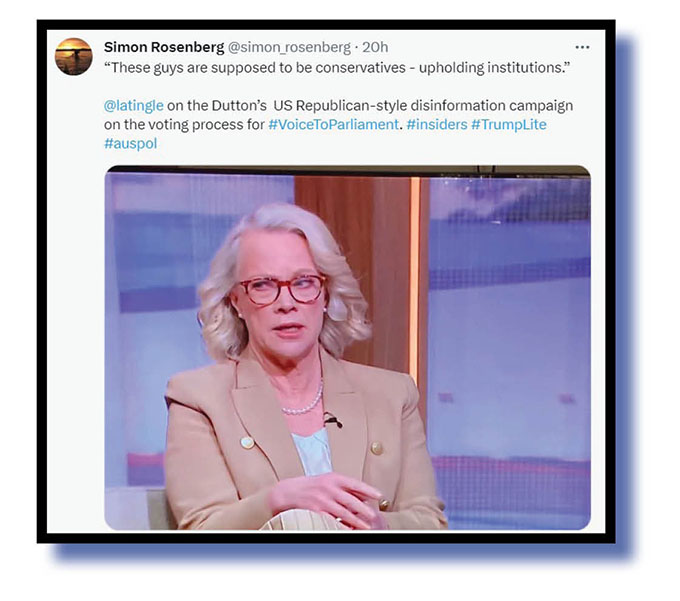
Task: Open the #TrumpLite hashtag
Action: click(509, 124)
